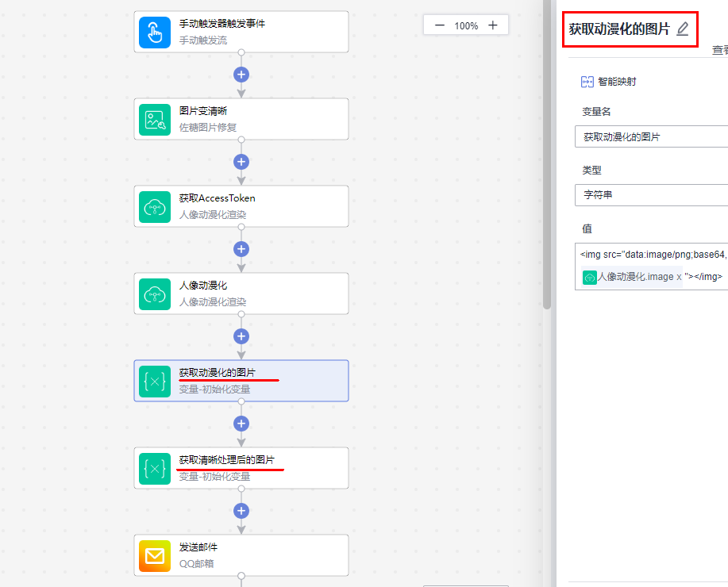Click the QQ邮箱 subtitle
The image size is (728, 587).
point(196,564)
